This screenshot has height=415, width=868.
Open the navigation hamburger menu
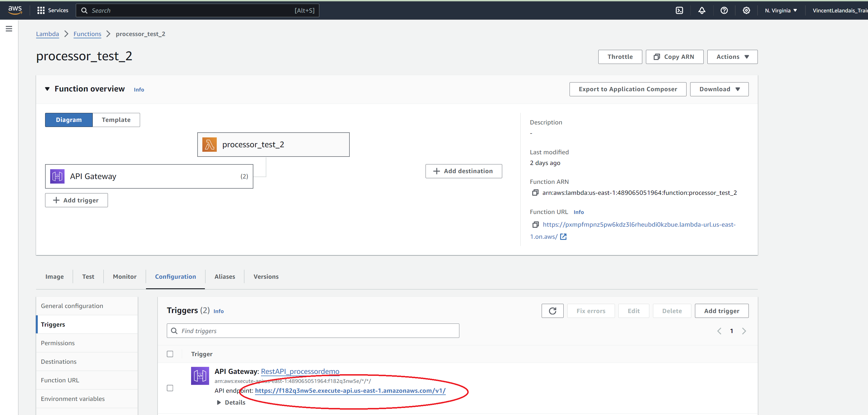(9, 29)
